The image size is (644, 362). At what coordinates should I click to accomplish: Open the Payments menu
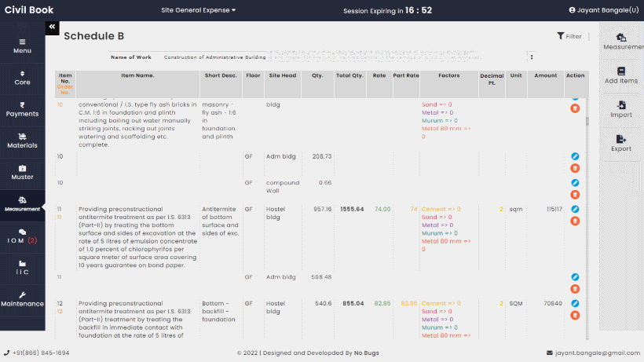(x=22, y=109)
